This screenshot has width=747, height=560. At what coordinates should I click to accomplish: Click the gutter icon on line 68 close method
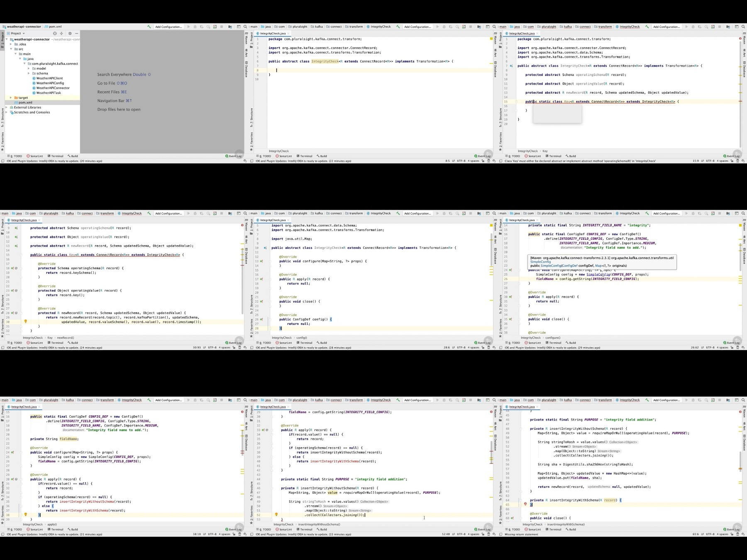(512, 518)
